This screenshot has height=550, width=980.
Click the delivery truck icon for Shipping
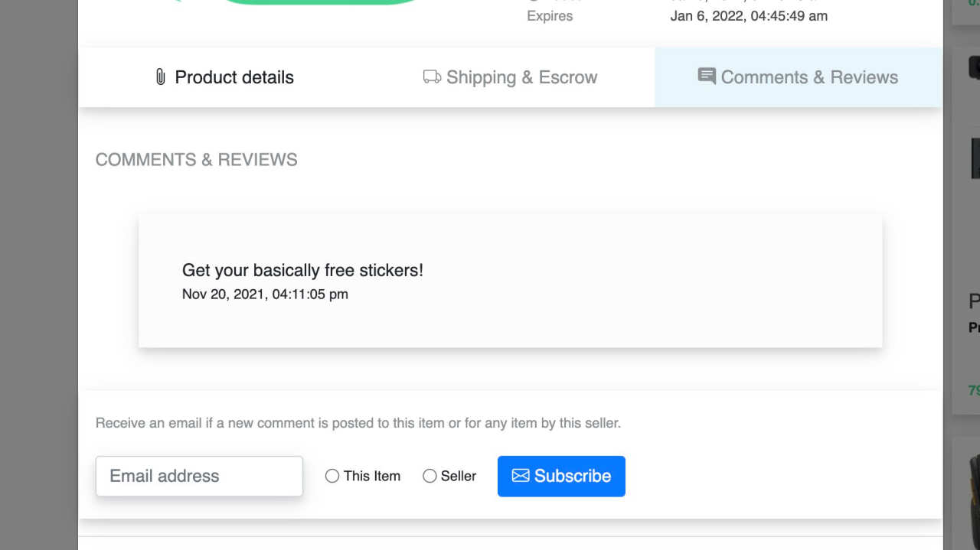click(432, 76)
